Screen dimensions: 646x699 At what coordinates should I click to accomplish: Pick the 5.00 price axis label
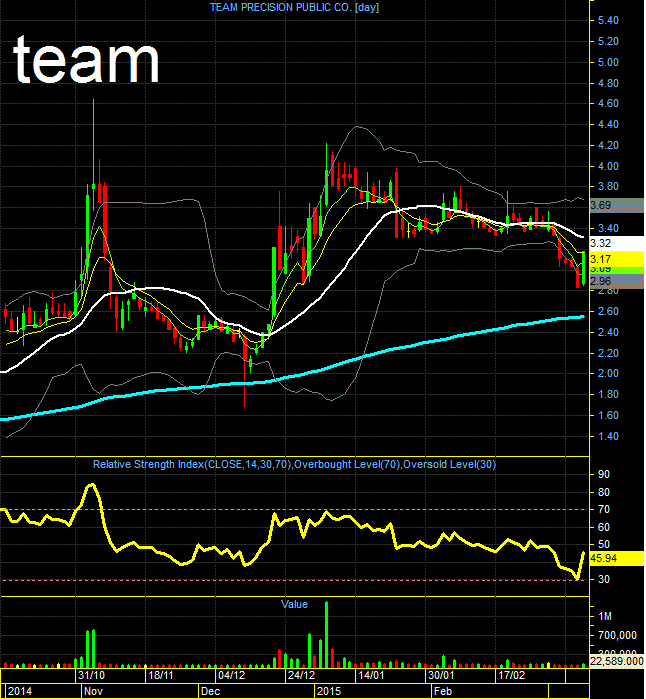click(x=608, y=62)
